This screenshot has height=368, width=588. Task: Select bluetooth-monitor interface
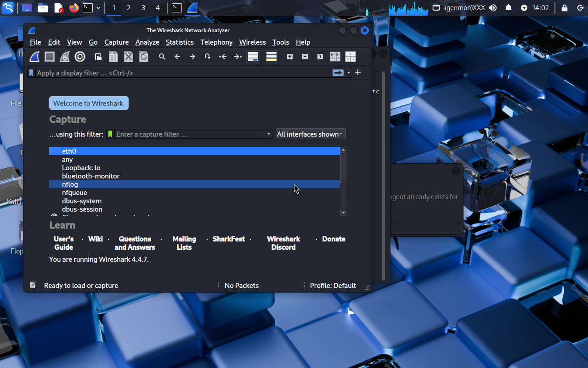click(194, 176)
